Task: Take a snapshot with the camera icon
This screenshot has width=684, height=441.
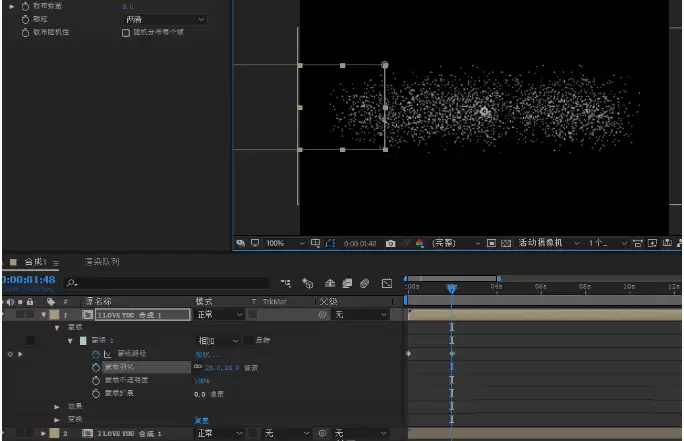Action: pyautogui.click(x=390, y=243)
